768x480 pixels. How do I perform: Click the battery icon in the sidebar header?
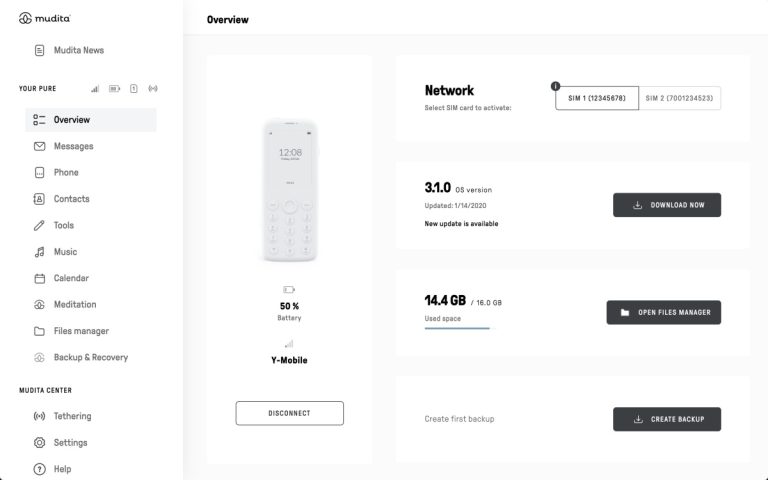pyautogui.click(x=114, y=89)
